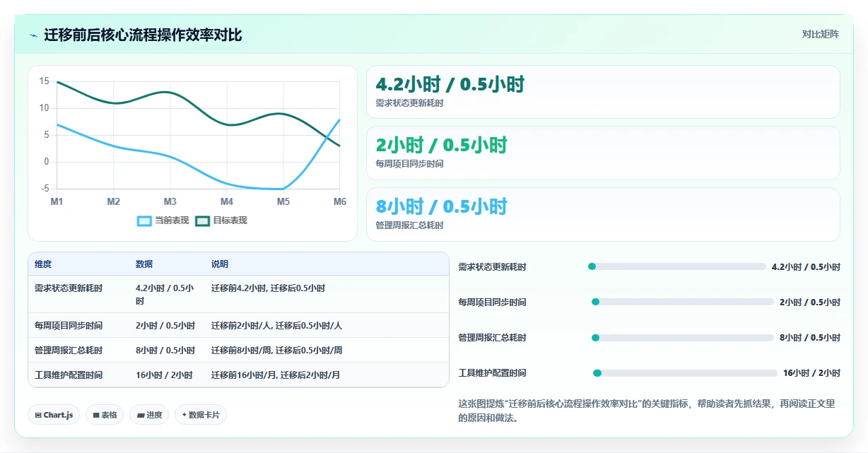Click the 对比矩阵 label in header
Image resolution: width=868 pixels, height=453 pixels.
click(x=821, y=34)
